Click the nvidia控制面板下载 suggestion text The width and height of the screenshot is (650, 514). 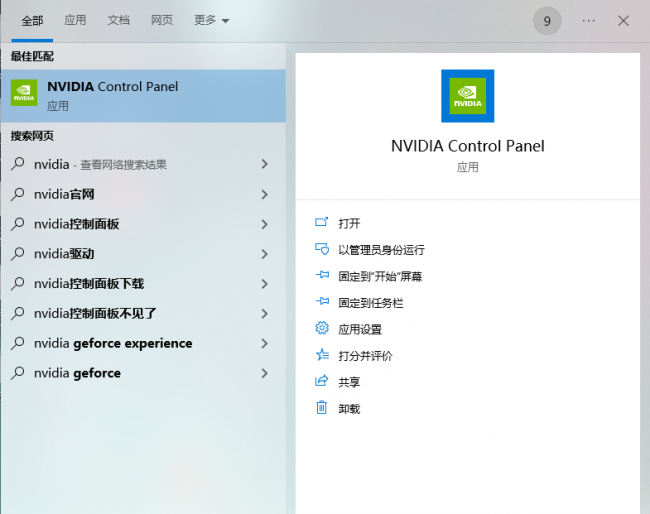(x=89, y=284)
